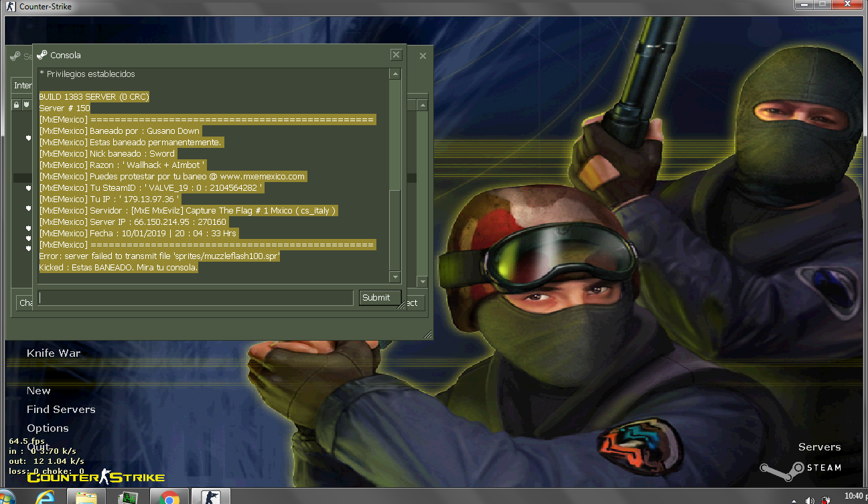Click the secure shield column icon

pos(26,105)
